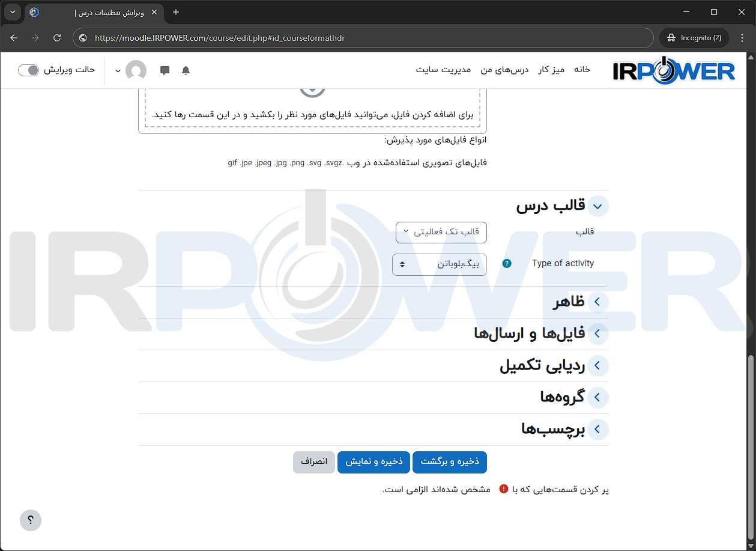
Task: Open the بیگ‌بلوباتن activity dropdown
Action: click(x=439, y=264)
